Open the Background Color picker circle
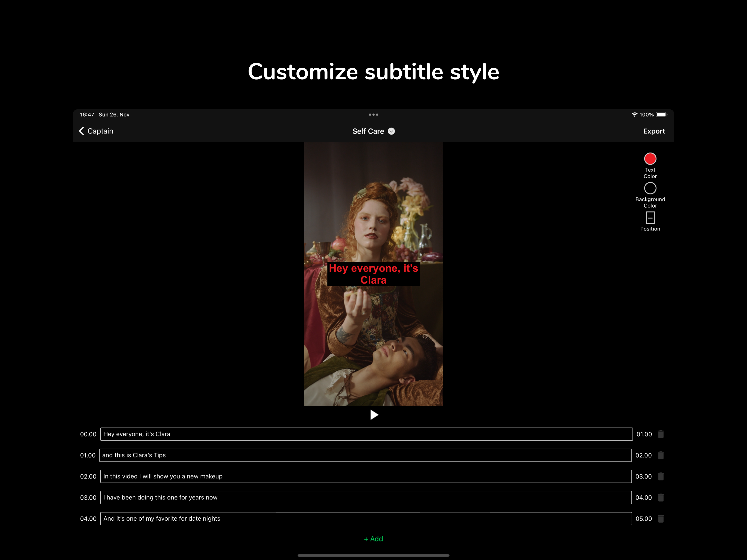This screenshot has width=747, height=560. 650,188
